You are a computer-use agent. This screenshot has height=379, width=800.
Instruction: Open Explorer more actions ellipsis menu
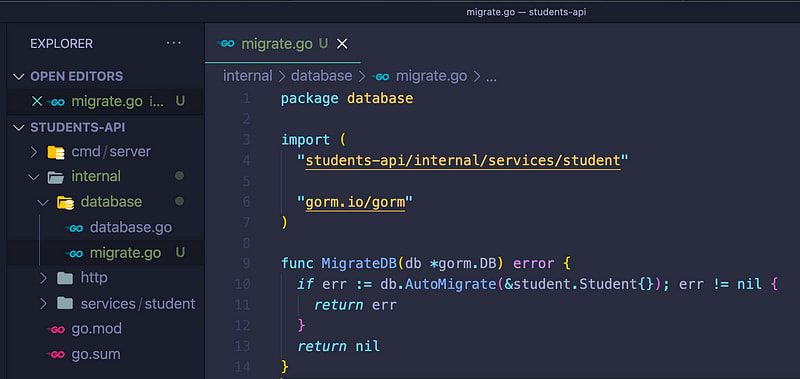[173, 43]
